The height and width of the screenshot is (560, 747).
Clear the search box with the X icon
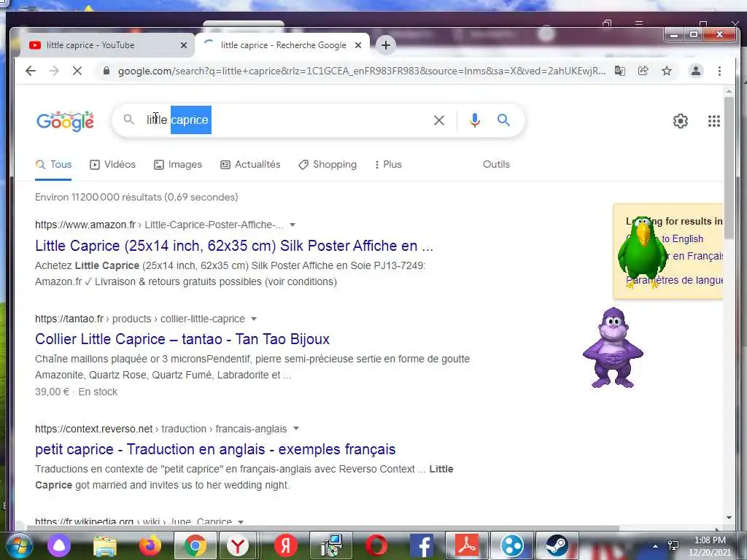438,120
